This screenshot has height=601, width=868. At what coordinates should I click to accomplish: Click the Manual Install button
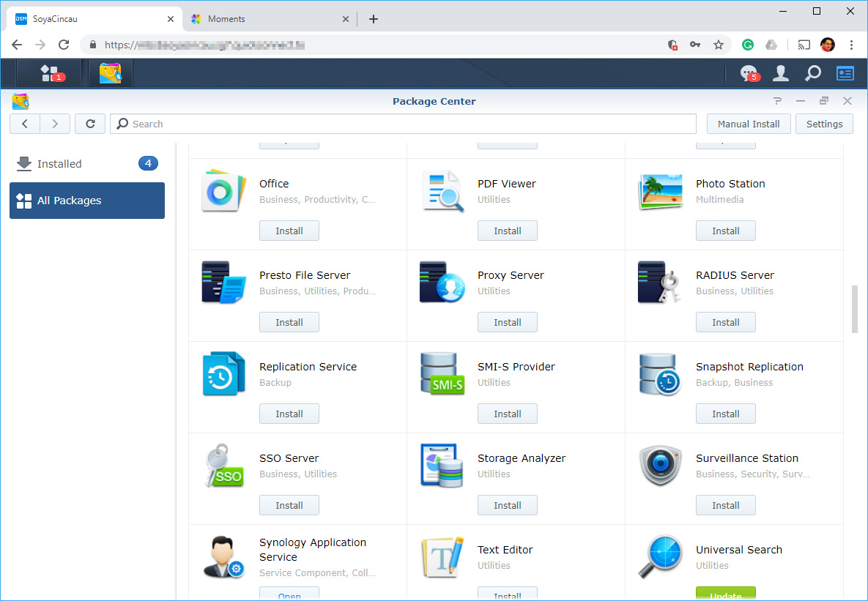tap(749, 124)
